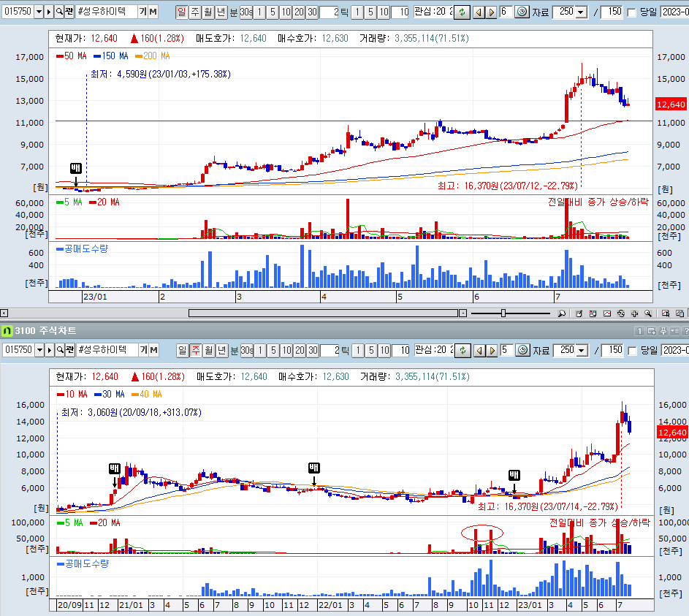Click the green N logo of the 3100 window
This screenshot has height=616, width=689.
click(7, 330)
